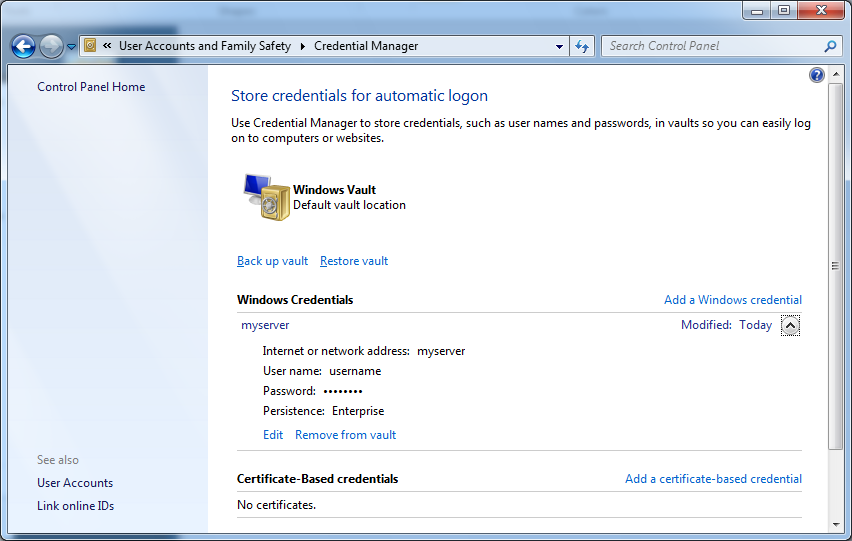Image resolution: width=852 pixels, height=541 pixels.
Task: Open the address bar history dropdown
Action: click(559, 47)
